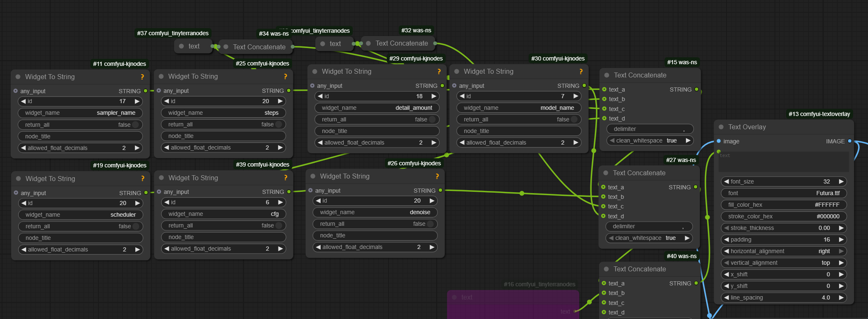
Task: Collapse the sampler-less steps node #25 title dot
Action: tap(161, 76)
